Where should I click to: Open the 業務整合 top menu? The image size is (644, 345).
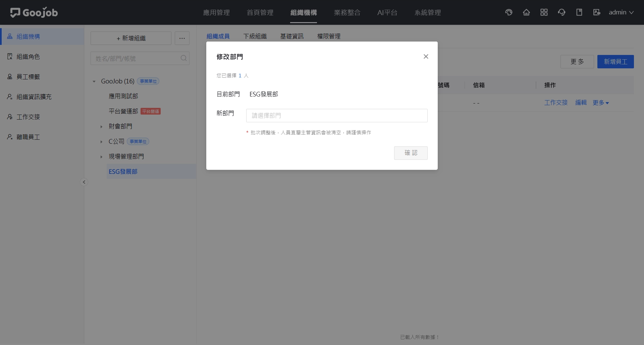pos(347,13)
